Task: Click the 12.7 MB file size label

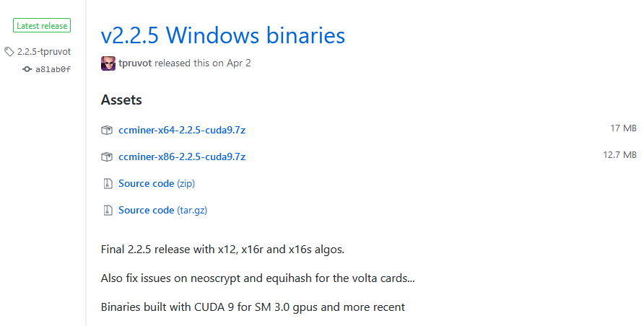Action: coord(619,155)
